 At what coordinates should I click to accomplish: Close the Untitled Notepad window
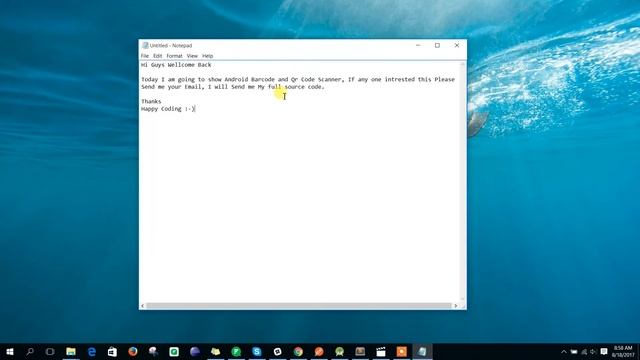457,45
